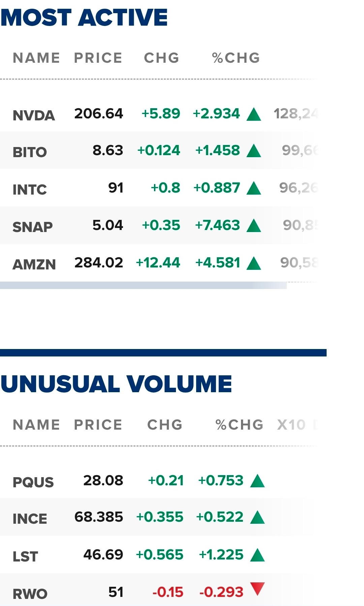Click the green up arrow beside NVDA
This screenshot has width=364, height=606.
click(254, 114)
